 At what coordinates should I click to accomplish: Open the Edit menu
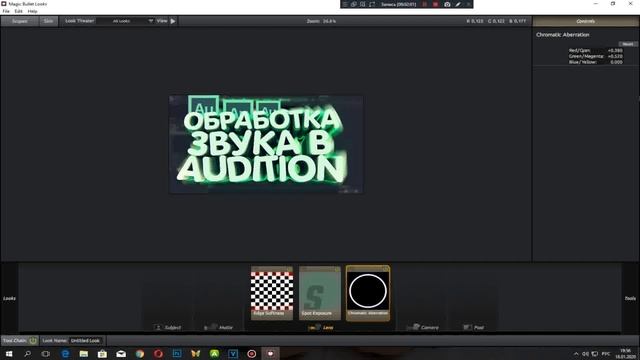(x=18, y=11)
